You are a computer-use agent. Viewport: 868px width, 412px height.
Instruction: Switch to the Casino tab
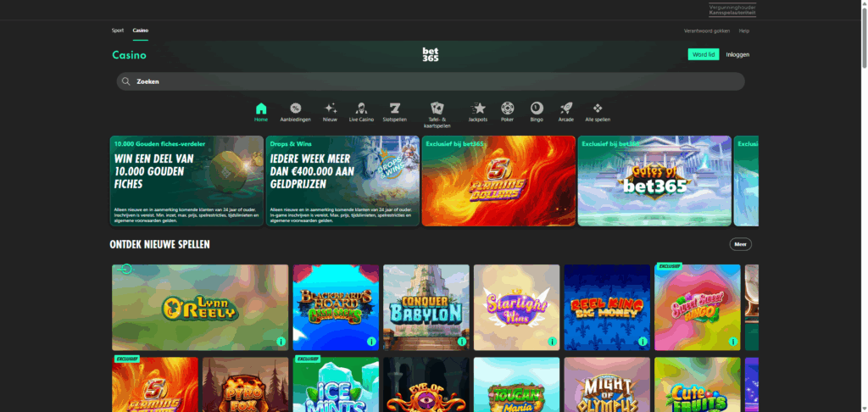pyautogui.click(x=141, y=31)
